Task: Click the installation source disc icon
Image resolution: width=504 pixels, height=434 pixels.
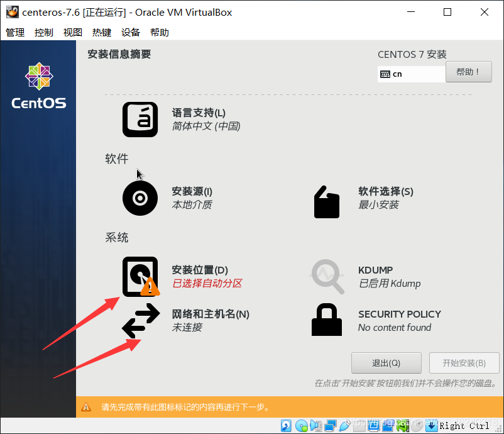Action: (140, 198)
